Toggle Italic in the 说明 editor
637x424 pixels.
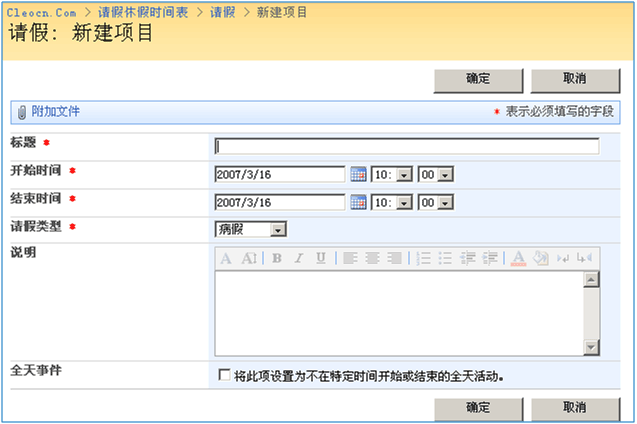[299, 258]
